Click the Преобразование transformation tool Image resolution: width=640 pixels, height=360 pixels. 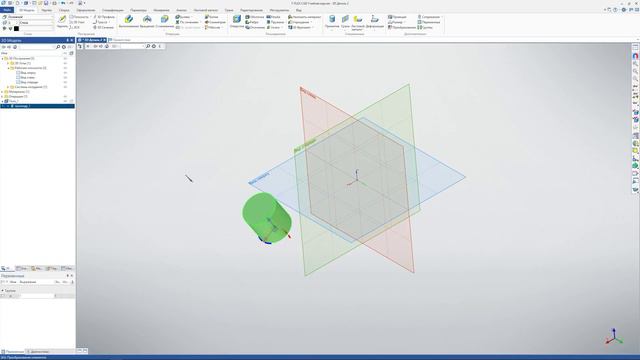tap(402, 27)
